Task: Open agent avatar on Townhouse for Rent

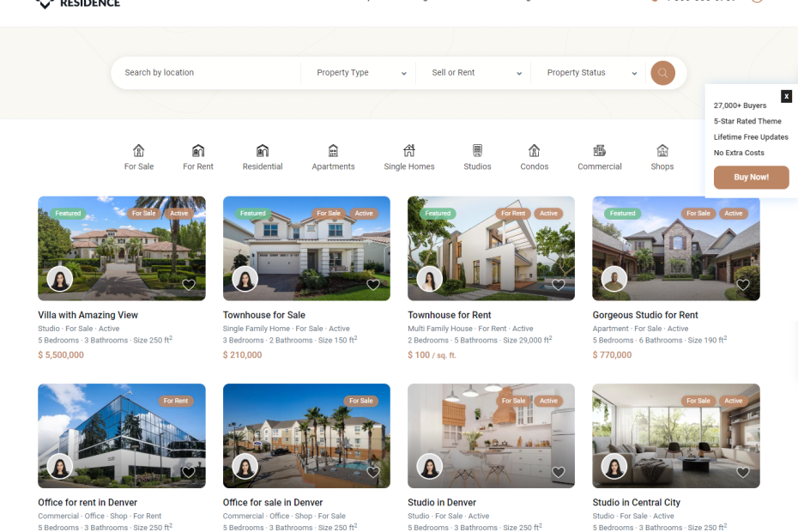Action: point(430,279)
